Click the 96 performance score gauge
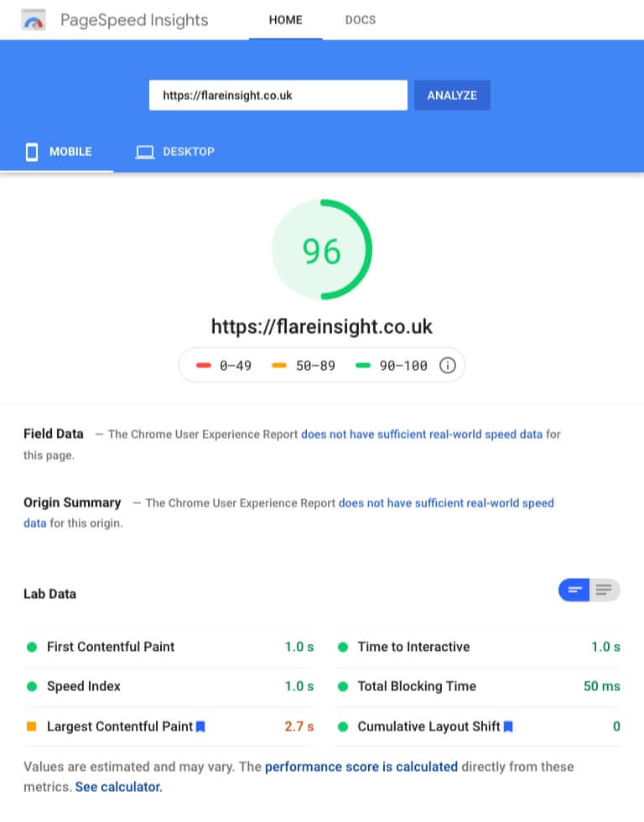This screenshot has width=644, height=822. [322, 250]
